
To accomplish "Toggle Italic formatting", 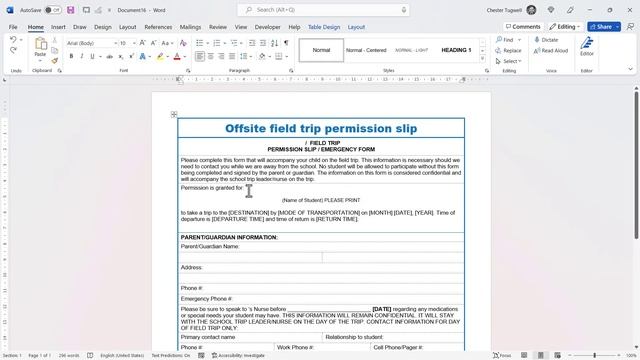I will coord(82,56).
